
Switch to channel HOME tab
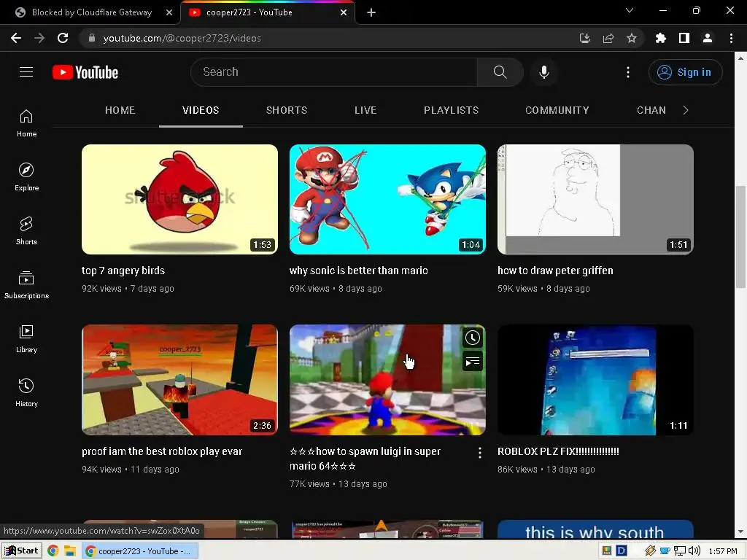[x=120, y=110]
